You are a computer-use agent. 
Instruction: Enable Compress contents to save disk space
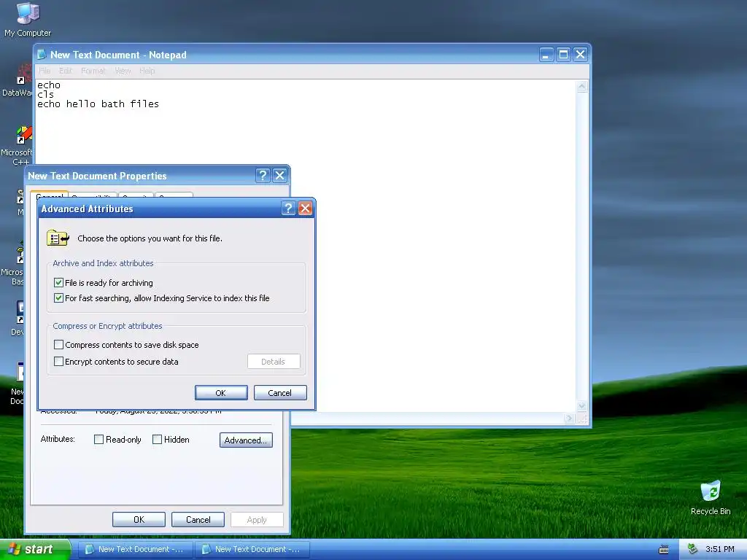point(58,344)
